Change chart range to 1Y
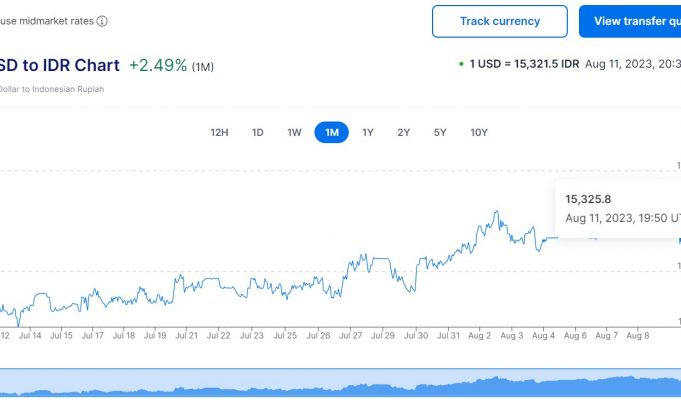 (x=368, y=132)
